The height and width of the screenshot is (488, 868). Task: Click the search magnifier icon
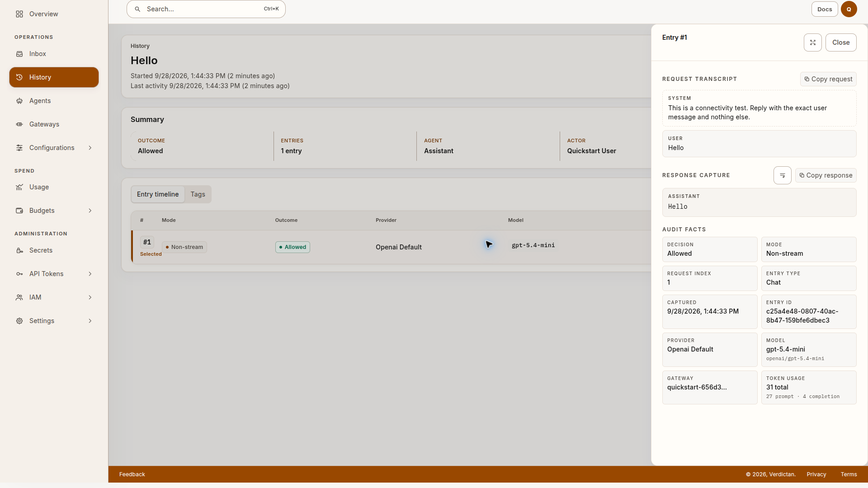click(x=137, y=9)
